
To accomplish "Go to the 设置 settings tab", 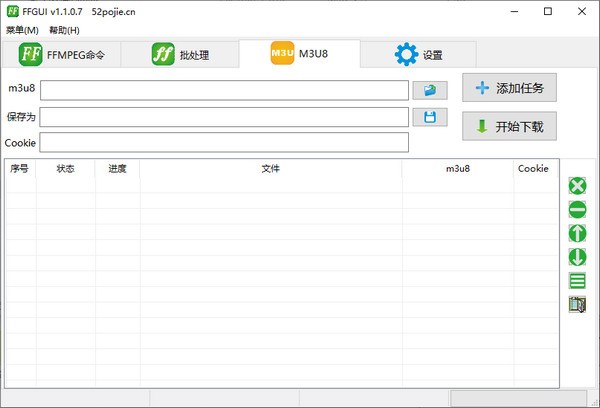I will click(x=419, y=54).
